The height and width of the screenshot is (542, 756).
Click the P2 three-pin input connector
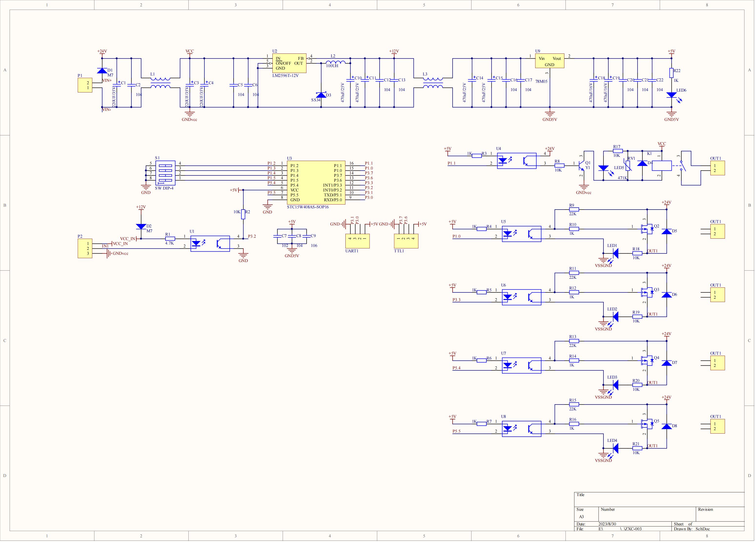(85, 248)
